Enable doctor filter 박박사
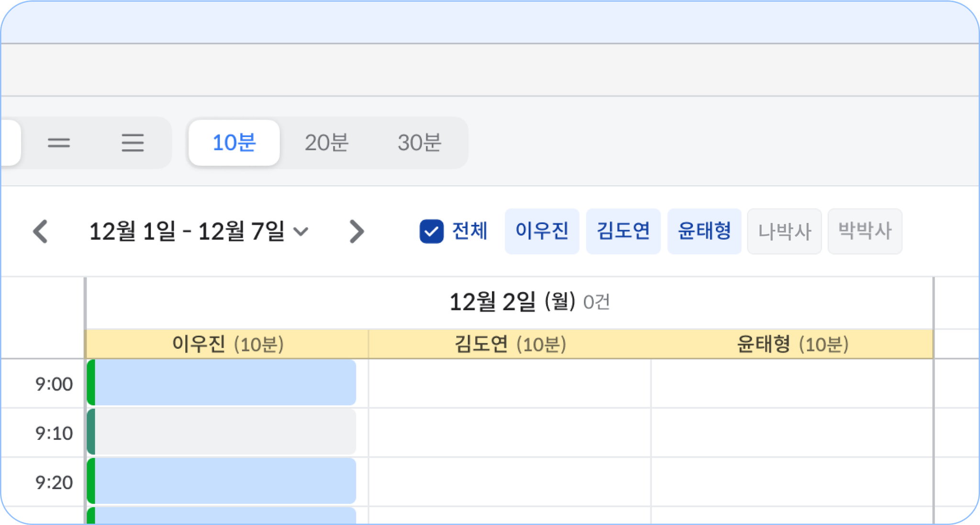Viewport: 980px width, 525px height. (x=865, y=231)
